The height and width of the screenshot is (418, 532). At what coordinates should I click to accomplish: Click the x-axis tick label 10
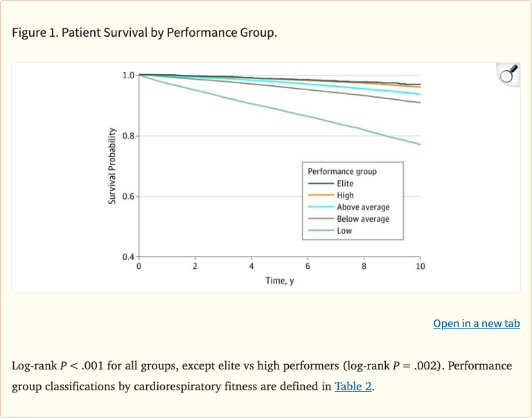pos(420,266)
